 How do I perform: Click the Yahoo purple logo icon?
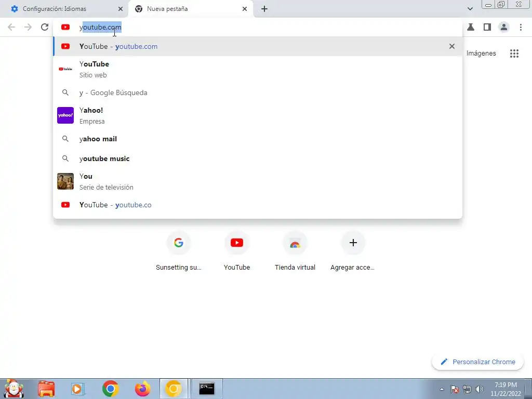(65, 115)
